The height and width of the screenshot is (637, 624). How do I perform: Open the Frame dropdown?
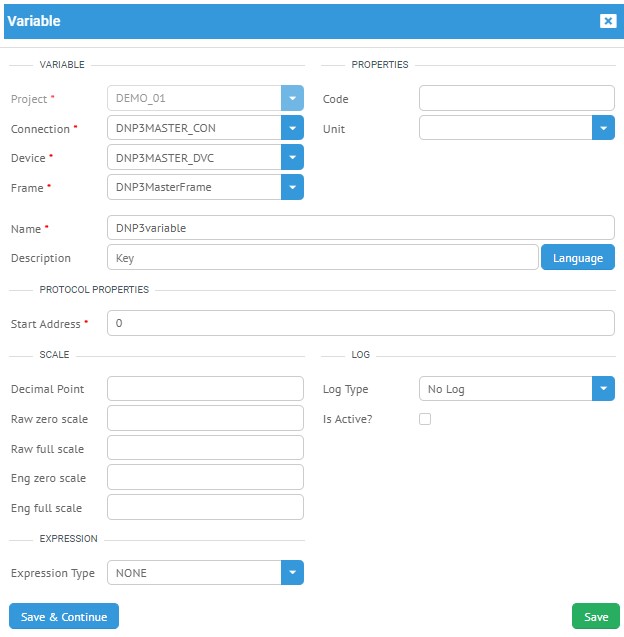tap(292, 187)
